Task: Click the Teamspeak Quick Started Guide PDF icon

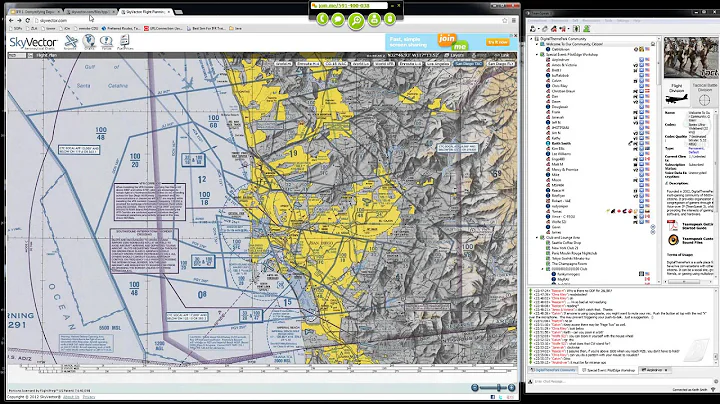Action: pos(673,225)
